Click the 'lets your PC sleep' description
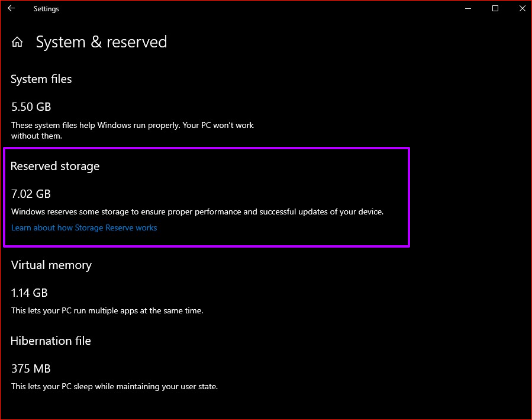The image size is (532, 420). 115,386
